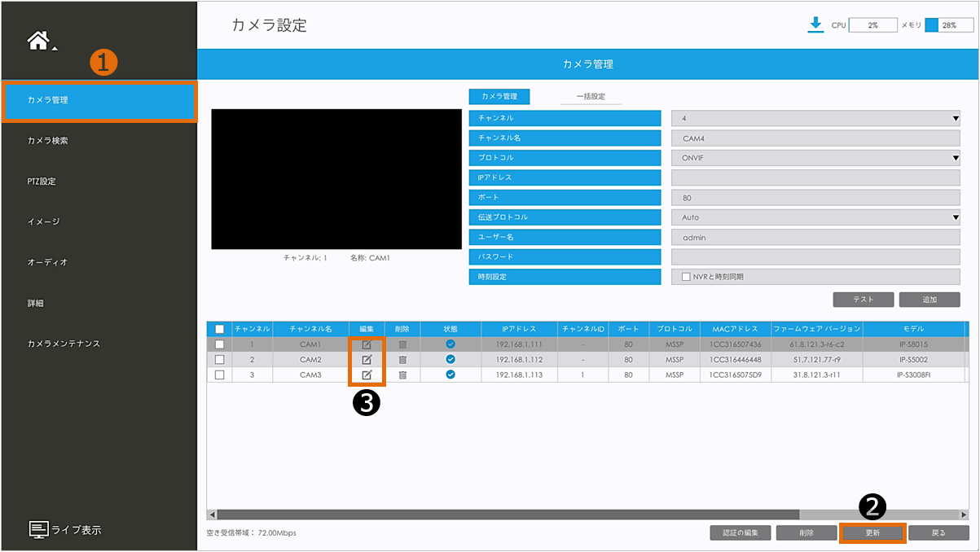The image size is (980, 552).
Task: Click the download arrow icon next to CPU
Action: [815, 24]
